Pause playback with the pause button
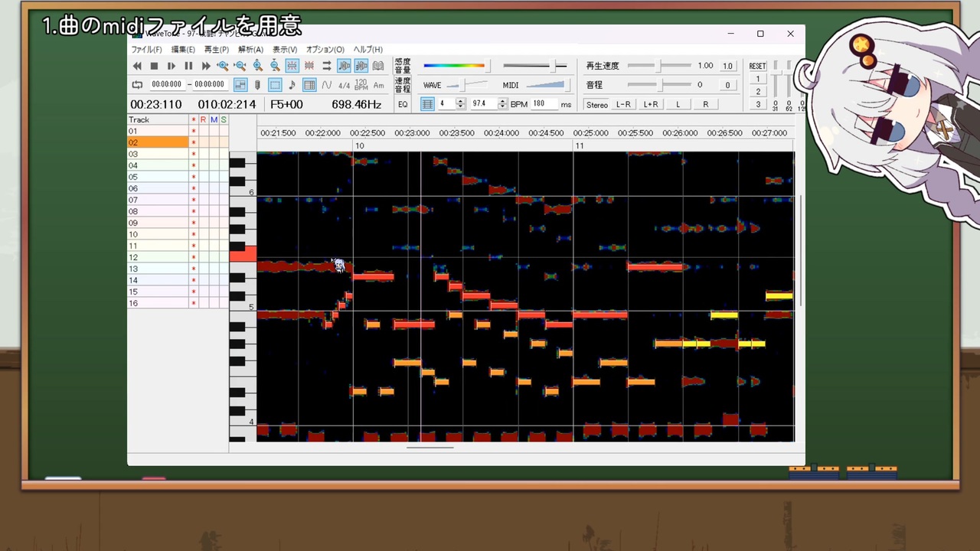 point(188,67)
